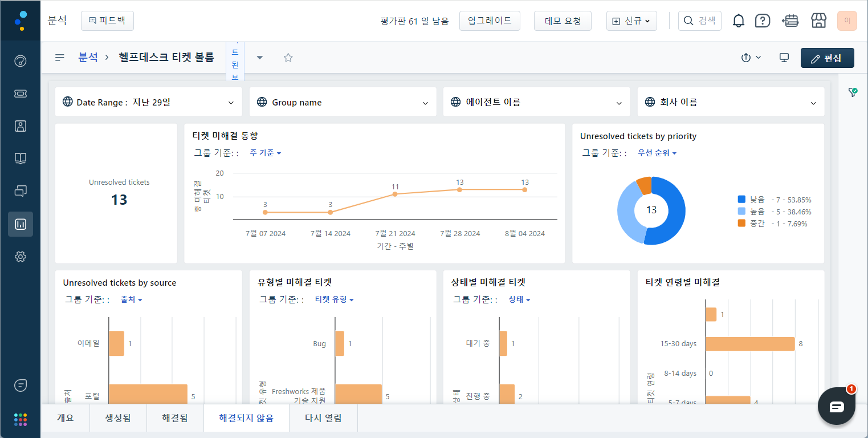Open the Solutions book icon in the sidebar
868x438 pixels.
click(21, 159)
